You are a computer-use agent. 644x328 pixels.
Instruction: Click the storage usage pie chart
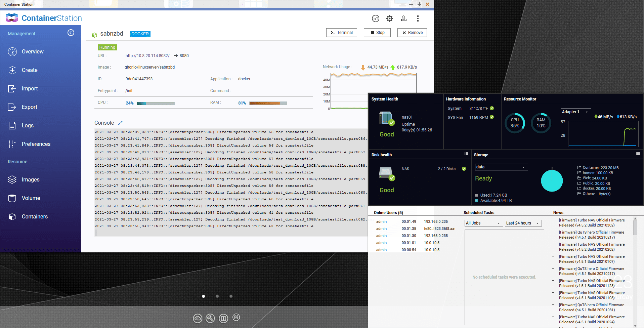click(552, 180)
